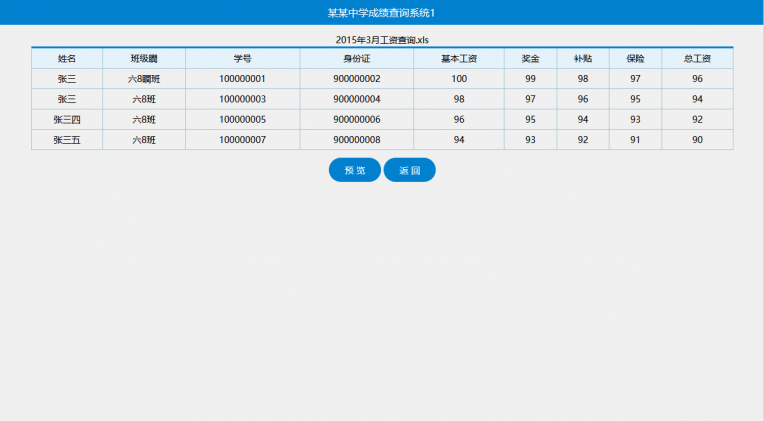
Task: Select the 基本工资 column header
Action: coord(459,59)
